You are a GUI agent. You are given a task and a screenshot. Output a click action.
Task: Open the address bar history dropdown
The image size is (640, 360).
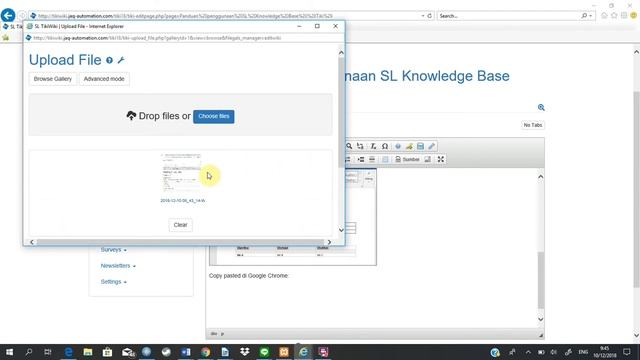click(423, 16)
